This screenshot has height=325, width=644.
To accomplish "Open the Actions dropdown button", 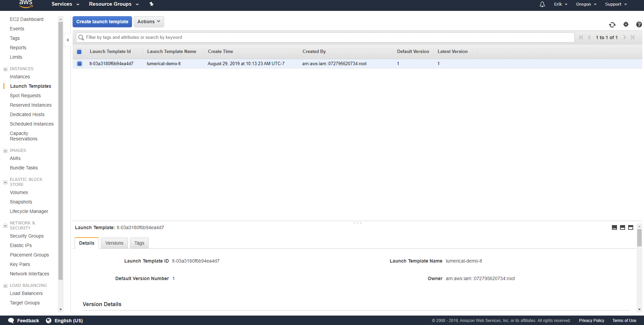I will click(149, 22).
